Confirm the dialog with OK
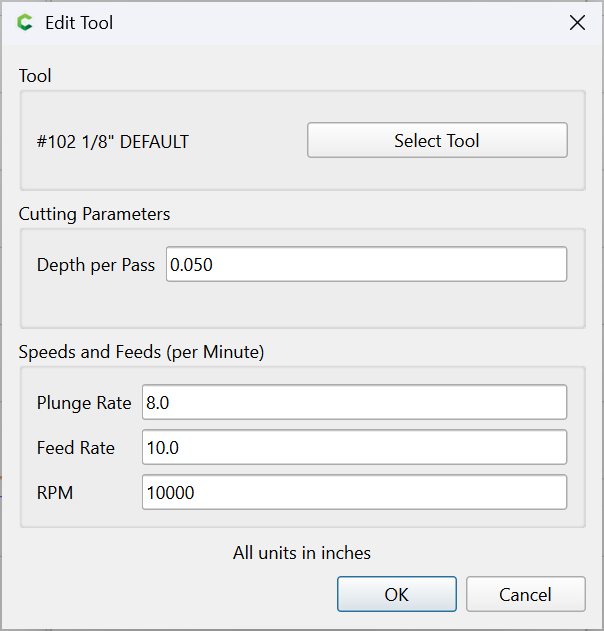 pyautogui.click(x=396, y=594)
